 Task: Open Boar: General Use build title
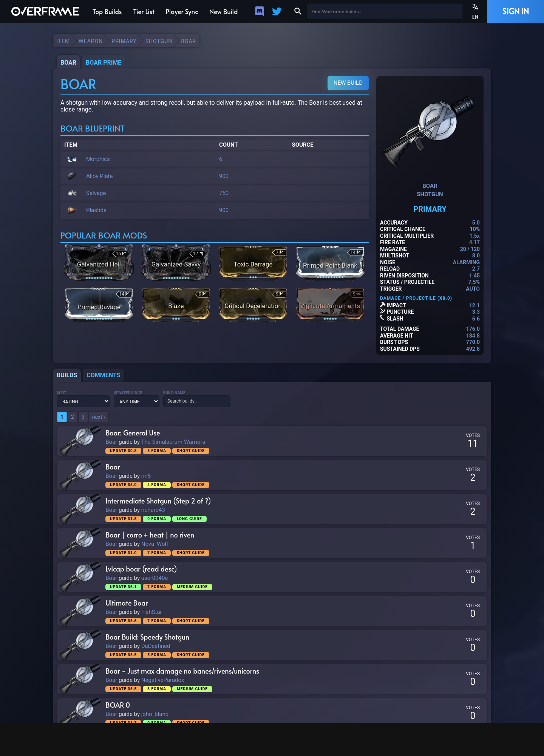(133, 433)
